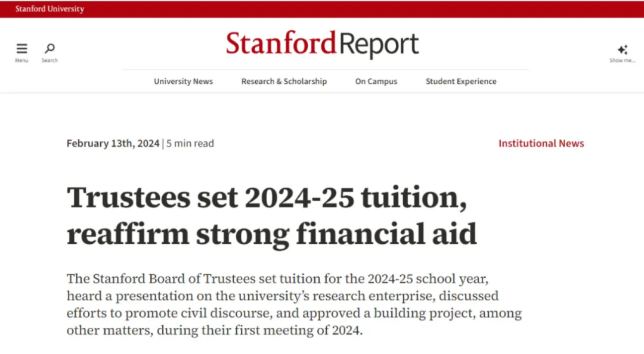Click the "5 min read" text

(x=190, y=144)
